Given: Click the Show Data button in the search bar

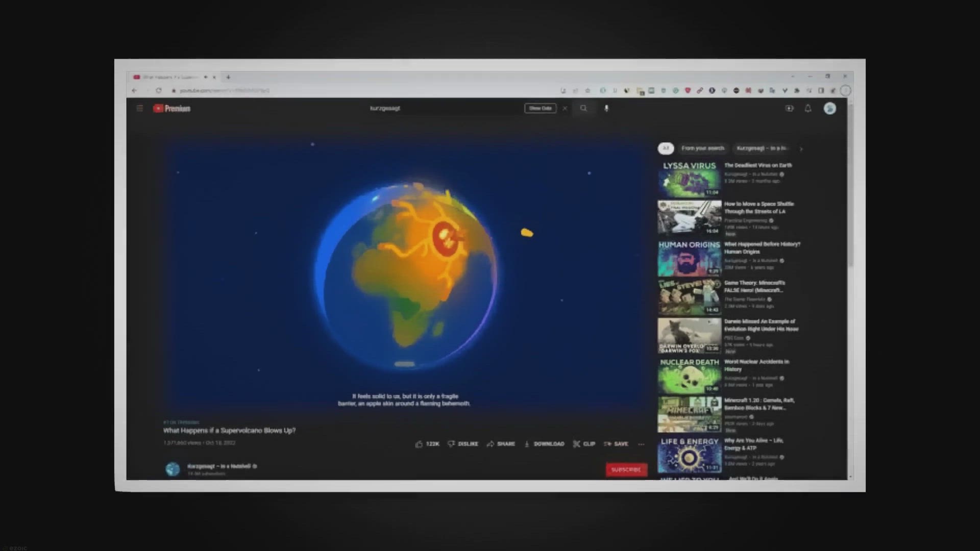Looking at the screenshot, I should click(x=540, y=108).
